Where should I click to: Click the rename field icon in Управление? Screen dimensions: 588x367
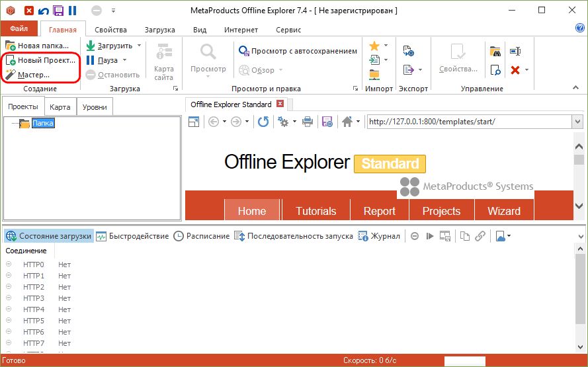515,52
